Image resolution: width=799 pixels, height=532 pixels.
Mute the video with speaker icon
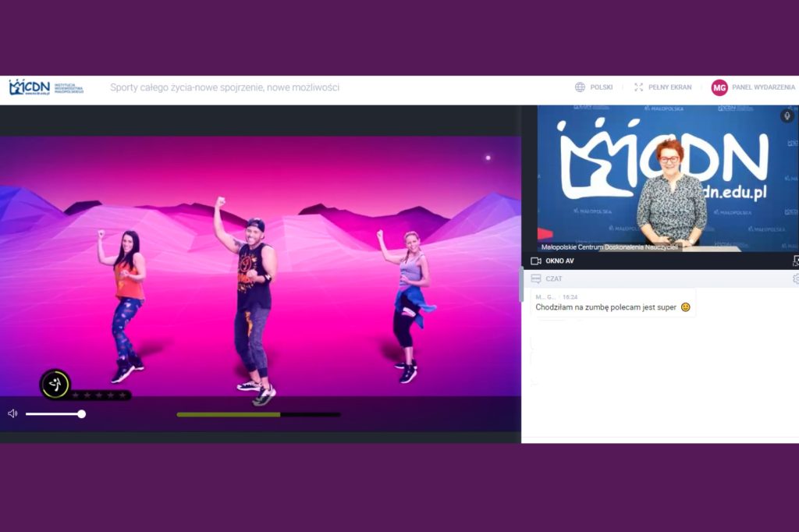[12, 413]
